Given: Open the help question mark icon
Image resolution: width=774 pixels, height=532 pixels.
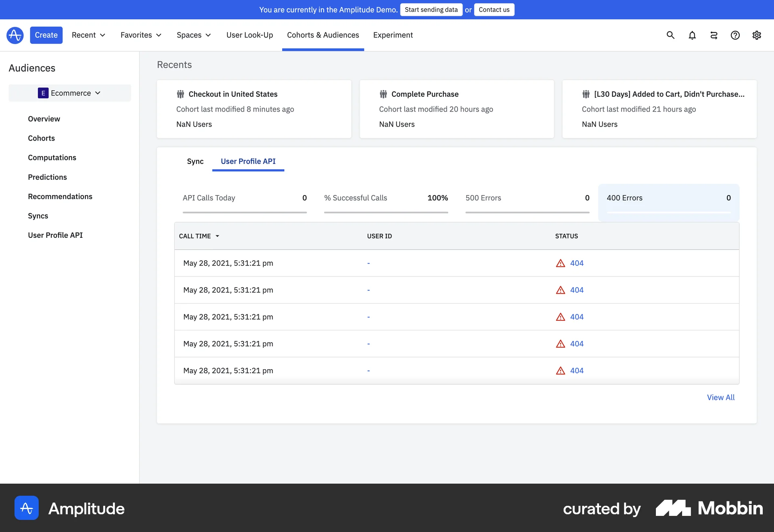Looking at the screenshot, I should point(735,35).
